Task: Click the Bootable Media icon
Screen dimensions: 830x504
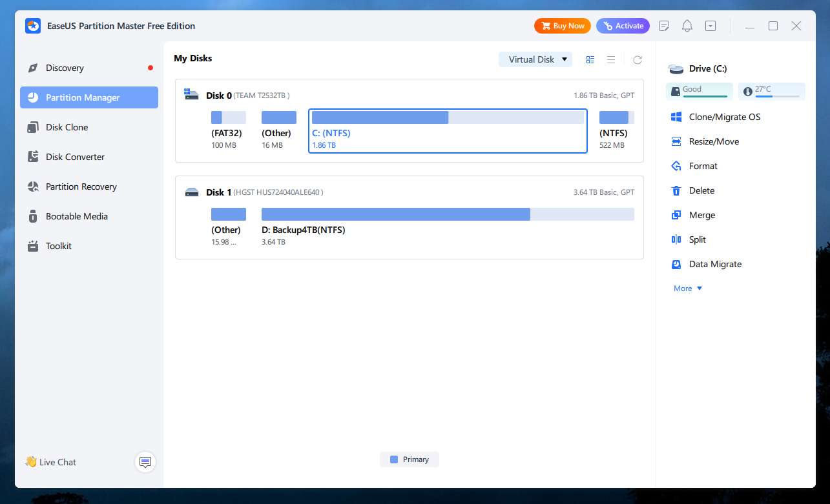Action: [33, 216]
